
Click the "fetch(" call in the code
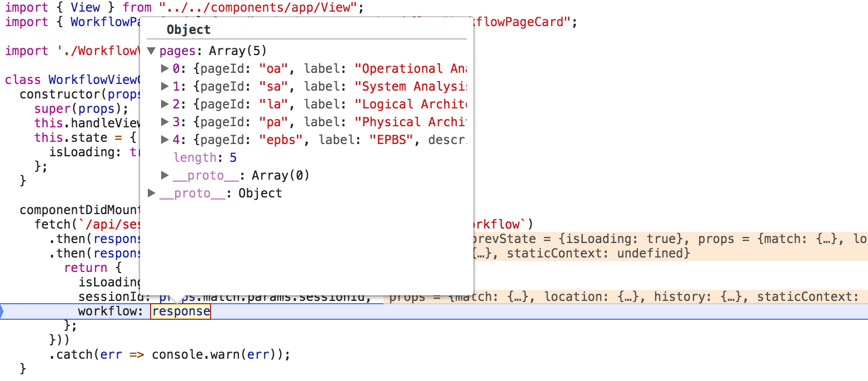[x=56, y=225]
